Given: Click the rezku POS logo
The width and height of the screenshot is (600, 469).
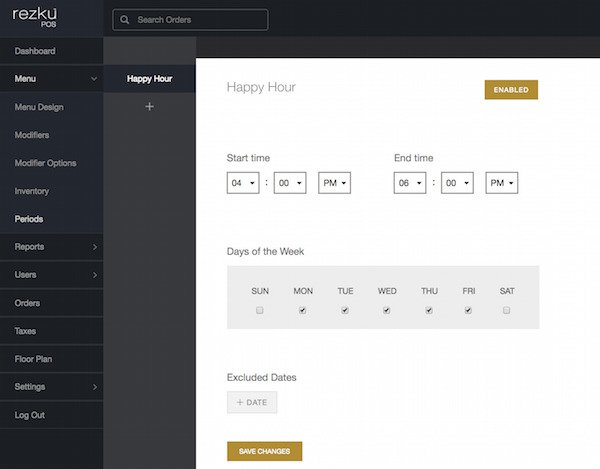Looking at the screenshot, I should click(x=33, y=18).
